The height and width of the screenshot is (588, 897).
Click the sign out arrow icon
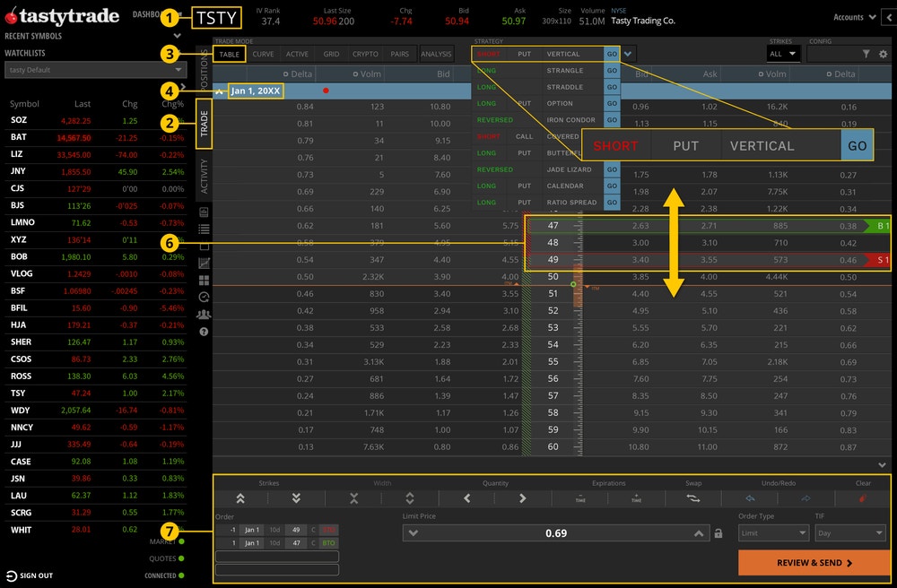[x=11, y=575]
